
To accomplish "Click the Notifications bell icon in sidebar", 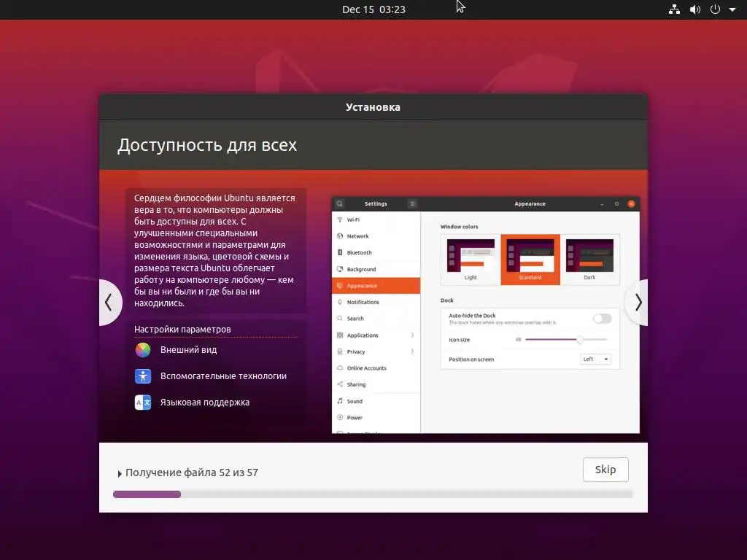I will (x=340, y=303).
